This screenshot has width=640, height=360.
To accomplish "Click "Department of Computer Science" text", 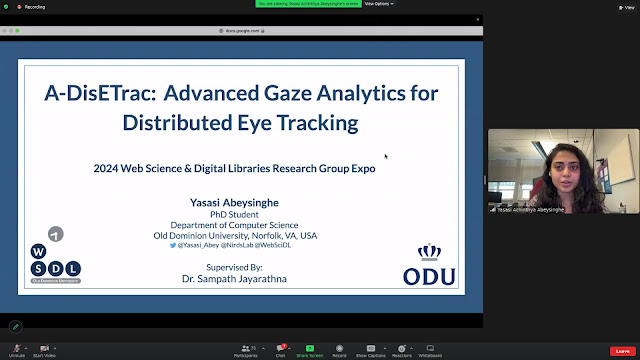I will [234, 225].
